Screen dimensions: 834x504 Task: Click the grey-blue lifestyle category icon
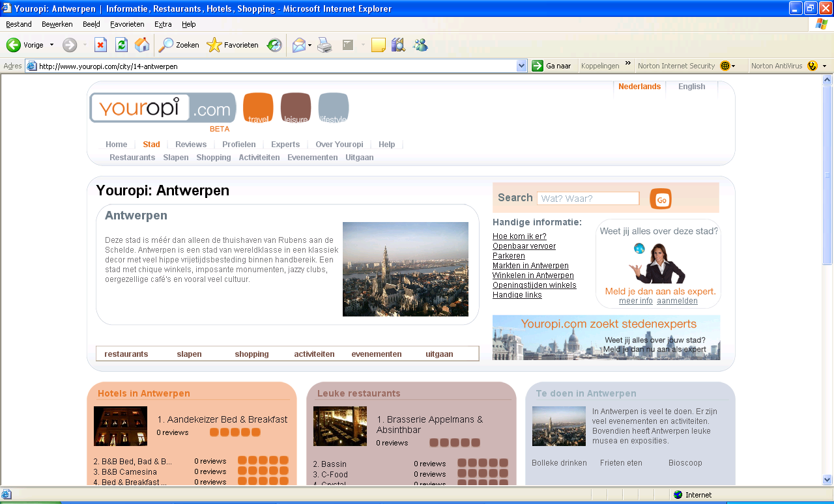(x=334, y=108)
